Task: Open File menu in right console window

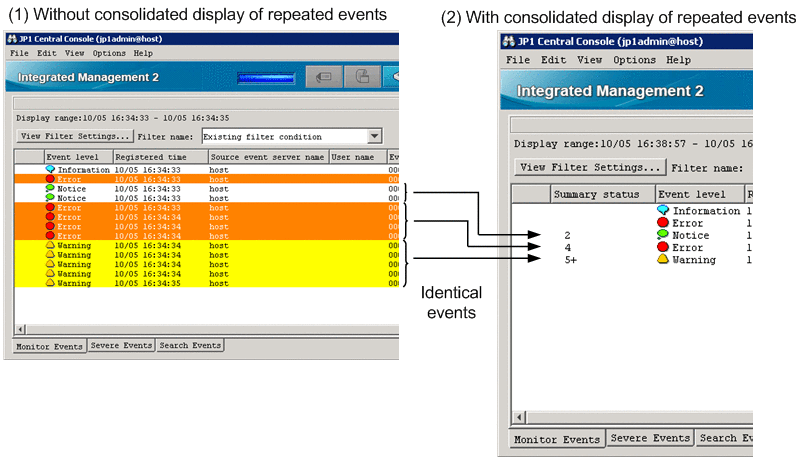Action: [518, 60]
